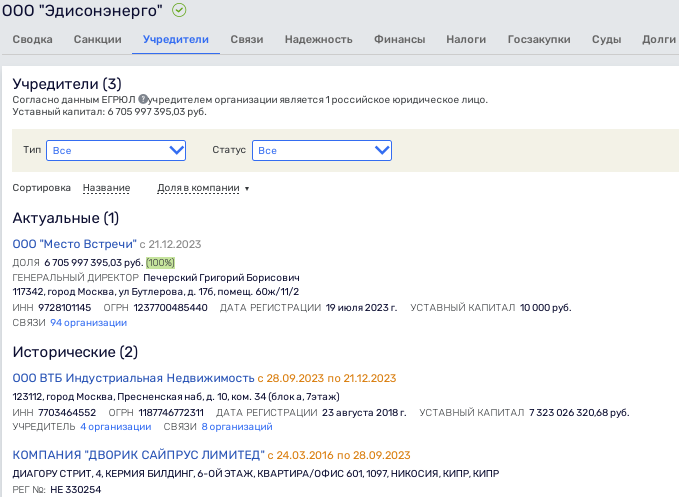Expand the Тип filter dropdown
Image resolution: width=679 pixels, height=497 pixels.
point(116,150)
